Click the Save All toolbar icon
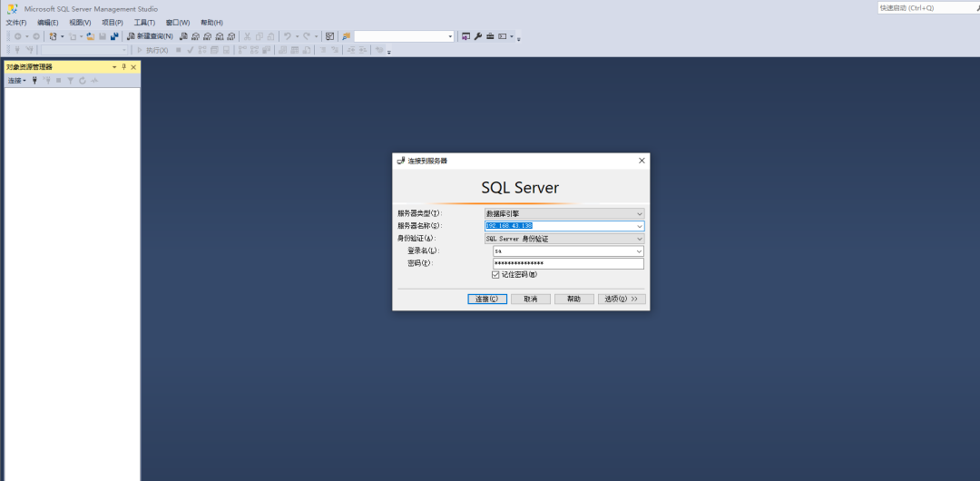Screen dimensions: 980x481 (115, 36)
